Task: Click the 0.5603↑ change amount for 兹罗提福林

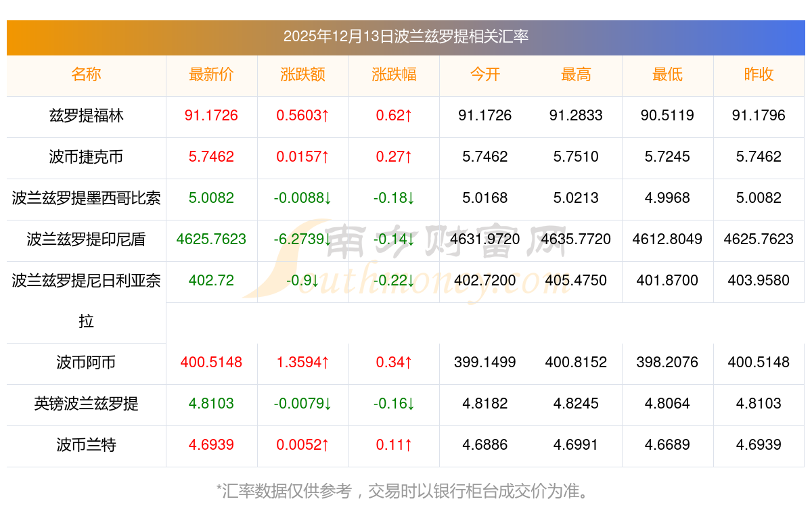Action: coord(302,116)
